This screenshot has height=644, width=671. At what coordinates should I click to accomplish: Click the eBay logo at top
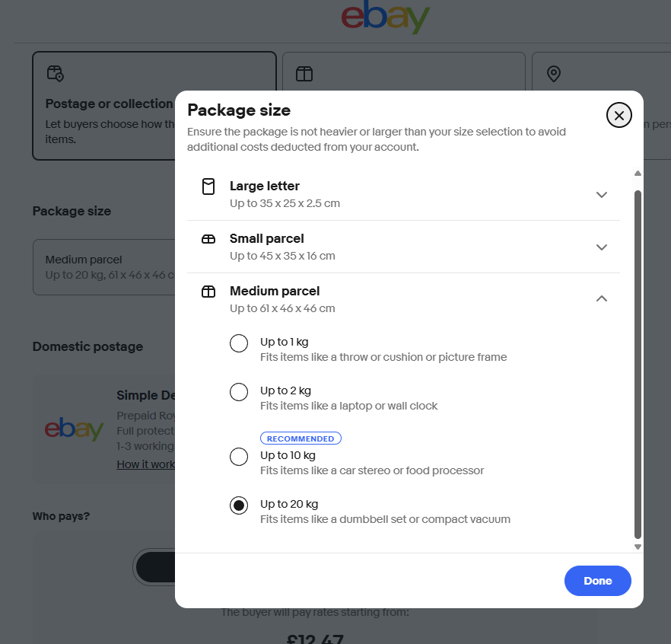[386, 18]
